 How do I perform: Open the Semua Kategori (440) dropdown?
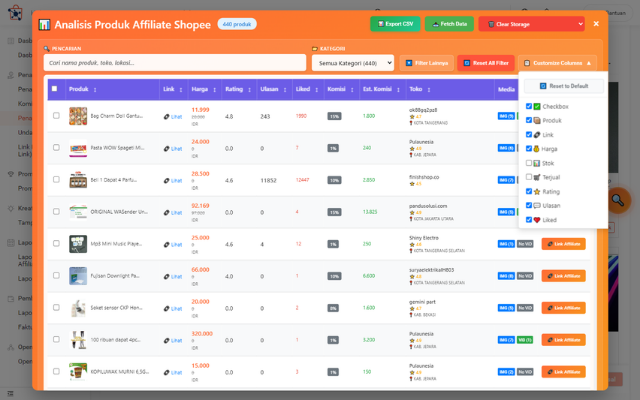pos(353,63)
